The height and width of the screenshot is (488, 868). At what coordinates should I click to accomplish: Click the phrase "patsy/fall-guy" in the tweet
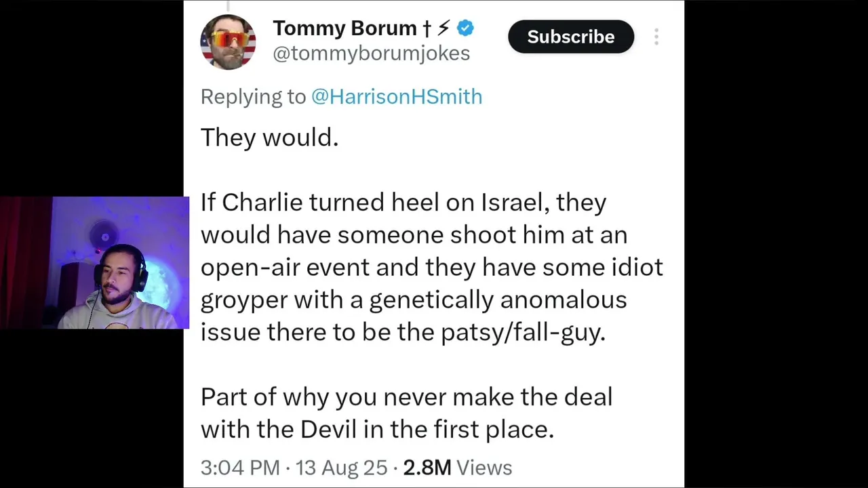(522, 333)
